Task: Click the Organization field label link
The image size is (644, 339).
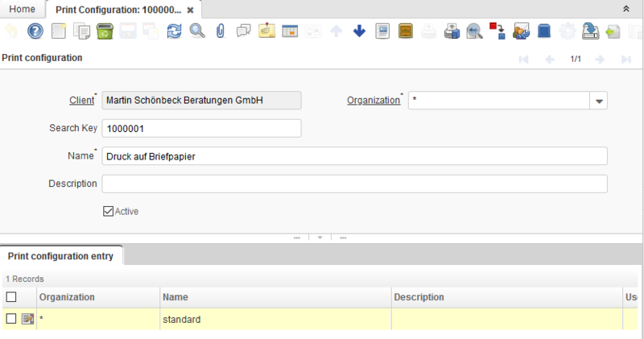Action: 373,101
